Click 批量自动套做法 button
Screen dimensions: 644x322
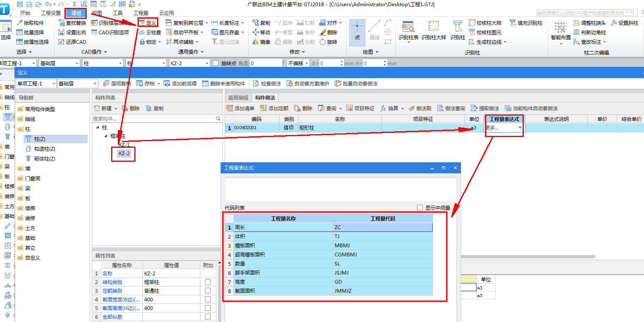coord(356,83)
